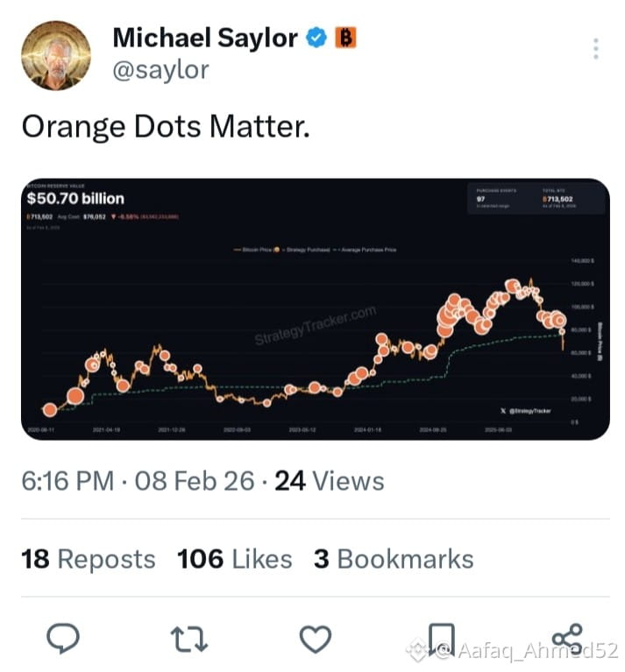Screen dimensions: 625x672
Task: Click the StrategyTracker.com watermark on chart
Action: 315,325
